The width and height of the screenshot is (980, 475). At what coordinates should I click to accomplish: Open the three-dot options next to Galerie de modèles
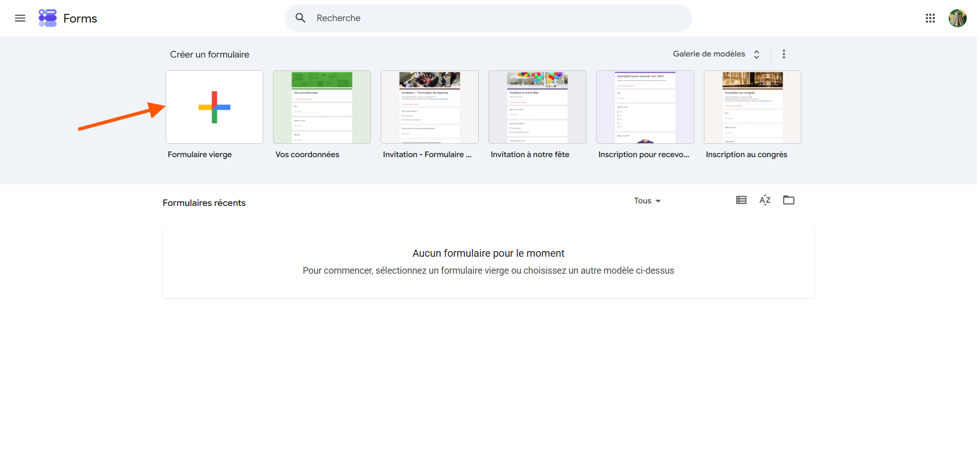(783, 54)
